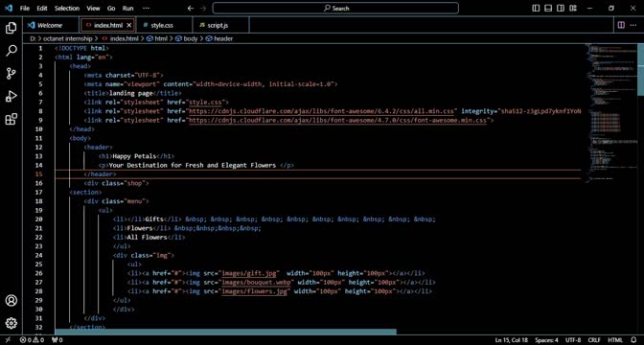Open the Extensions view
644x345 pixels.
(11, 119)
